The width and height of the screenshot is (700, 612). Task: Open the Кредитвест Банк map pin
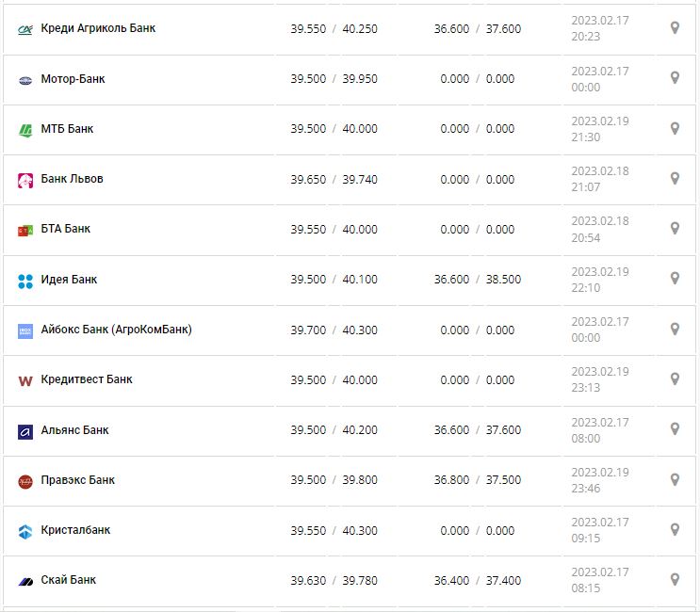pyautogui.click(x=675, y=378)
